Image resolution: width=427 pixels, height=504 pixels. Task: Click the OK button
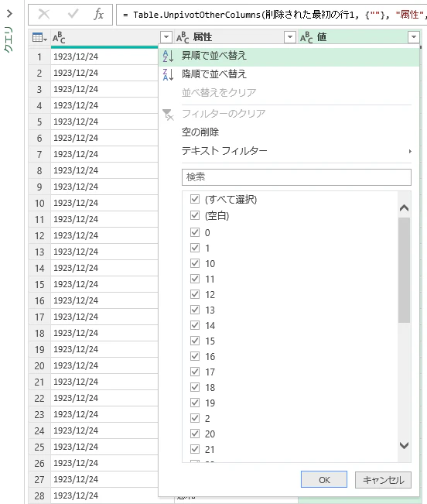324,479
